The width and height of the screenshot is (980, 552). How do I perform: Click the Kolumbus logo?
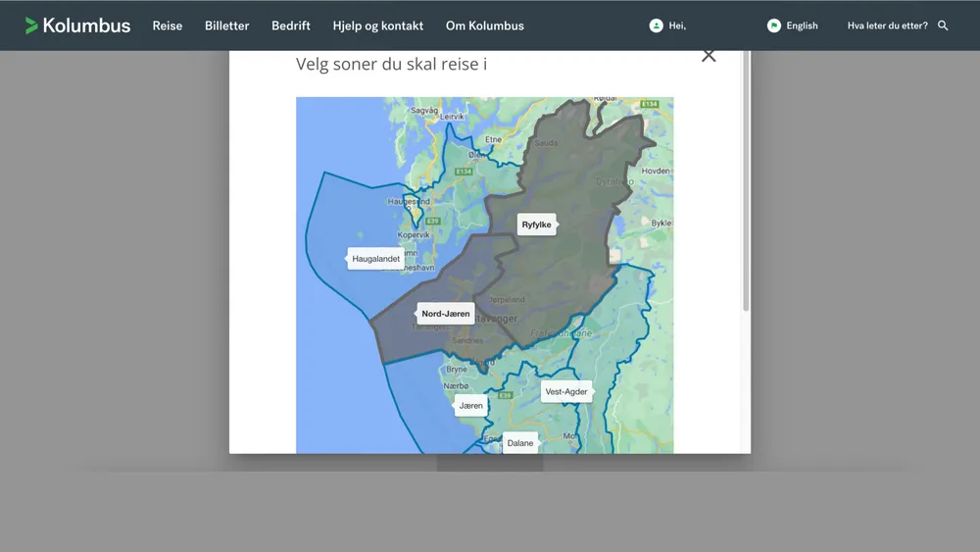coord(77,25)
